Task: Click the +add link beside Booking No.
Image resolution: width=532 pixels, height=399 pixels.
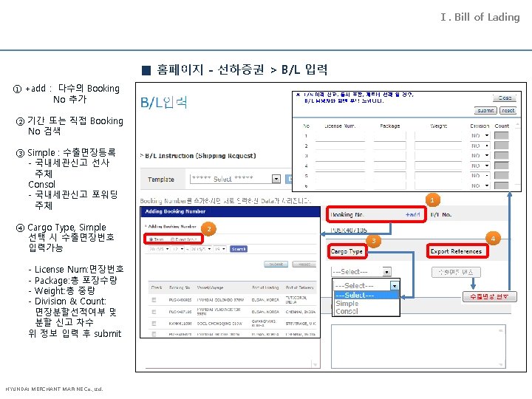Action: pos(412,215)
